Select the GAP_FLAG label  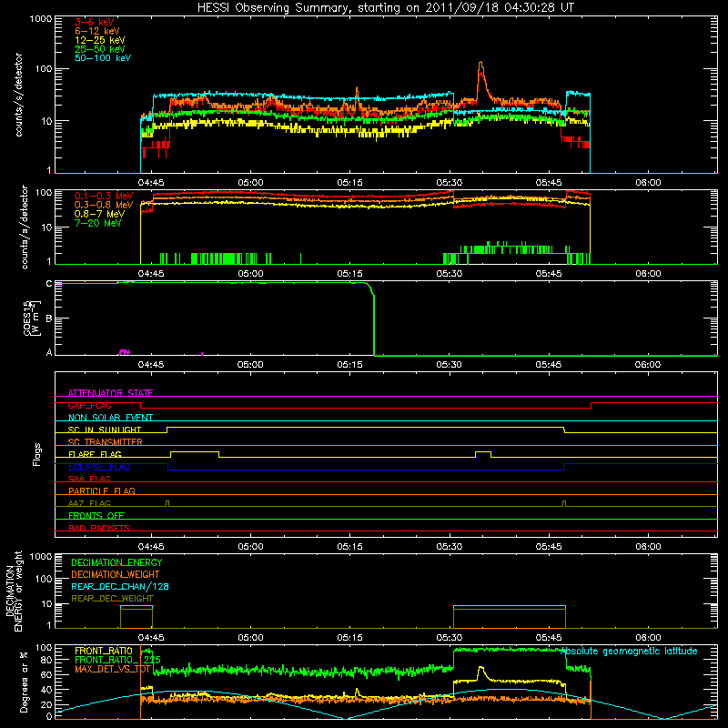(89, 405)
